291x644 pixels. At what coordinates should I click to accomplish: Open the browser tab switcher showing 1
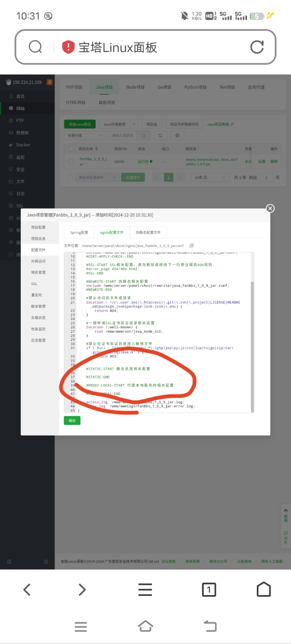click(x=209, y=590)
